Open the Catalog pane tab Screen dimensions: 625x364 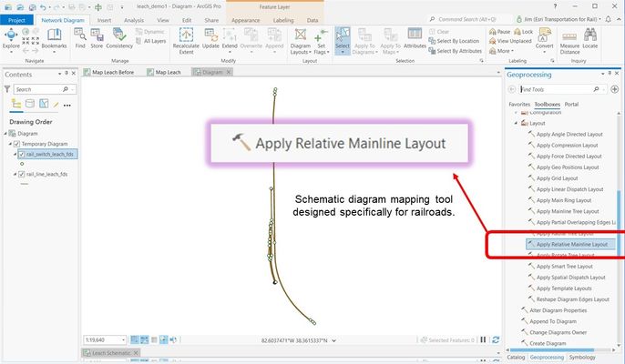tap(516, 358)
